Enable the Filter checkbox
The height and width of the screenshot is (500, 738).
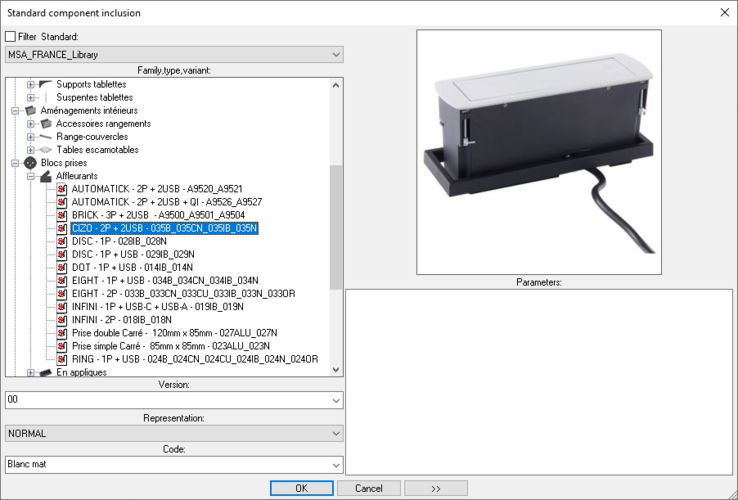click(11, 37)
